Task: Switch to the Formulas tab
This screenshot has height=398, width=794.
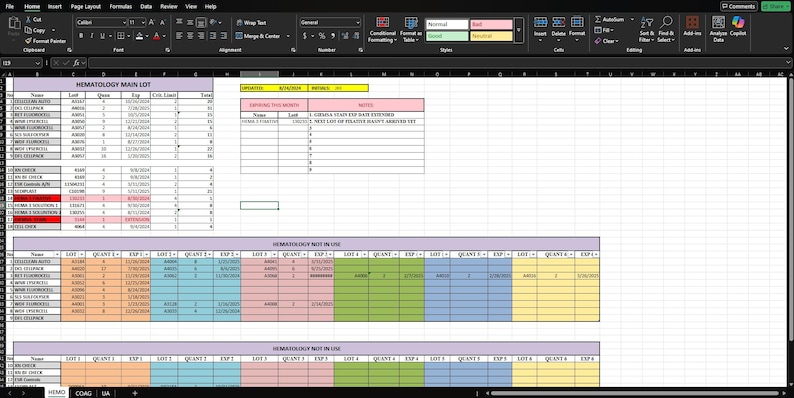Action: 121,7
